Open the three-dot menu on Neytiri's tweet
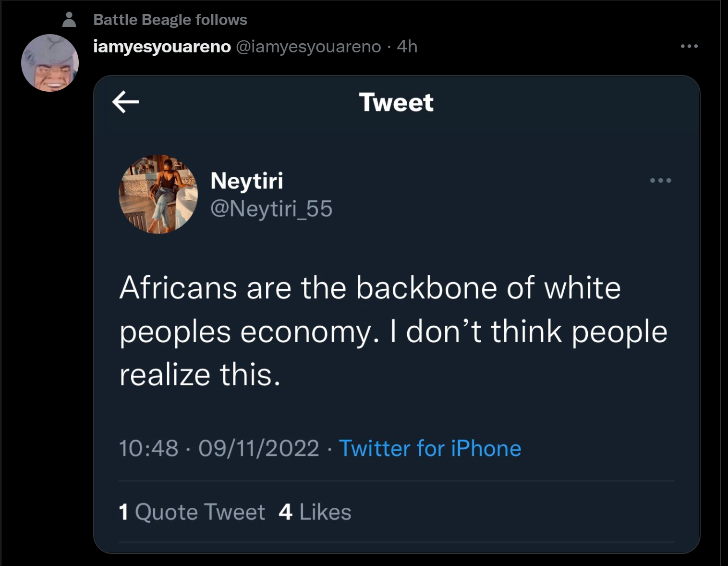The image size is (728, 566). pos(660,181)
